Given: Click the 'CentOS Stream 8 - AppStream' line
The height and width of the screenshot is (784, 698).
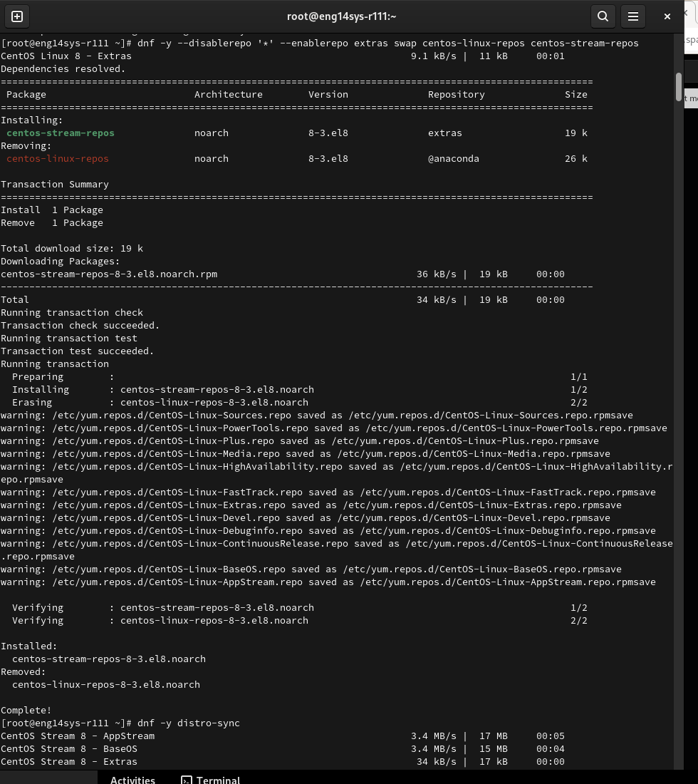Looking at the screenshot, I should point(78,736).
